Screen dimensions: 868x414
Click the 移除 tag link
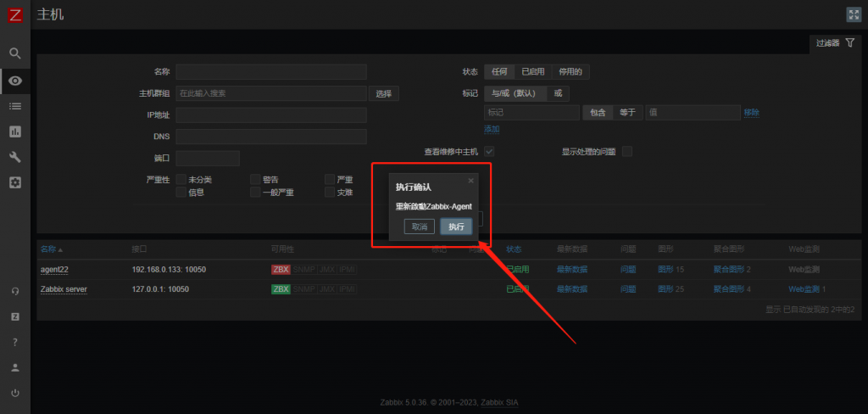(x=751, y=113)
